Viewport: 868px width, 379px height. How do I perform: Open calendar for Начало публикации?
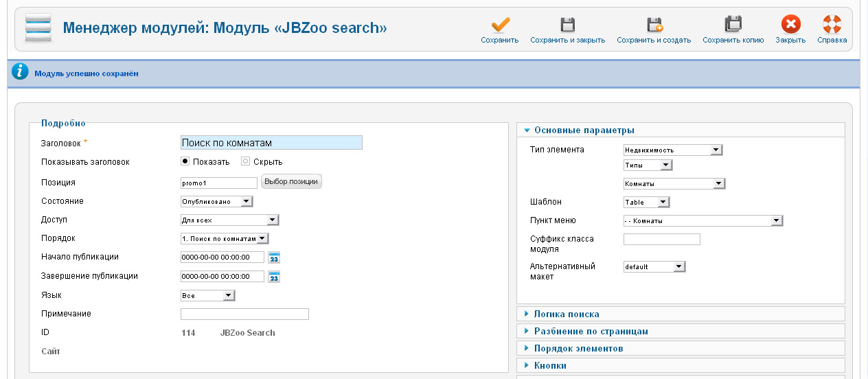coord(274,258)
